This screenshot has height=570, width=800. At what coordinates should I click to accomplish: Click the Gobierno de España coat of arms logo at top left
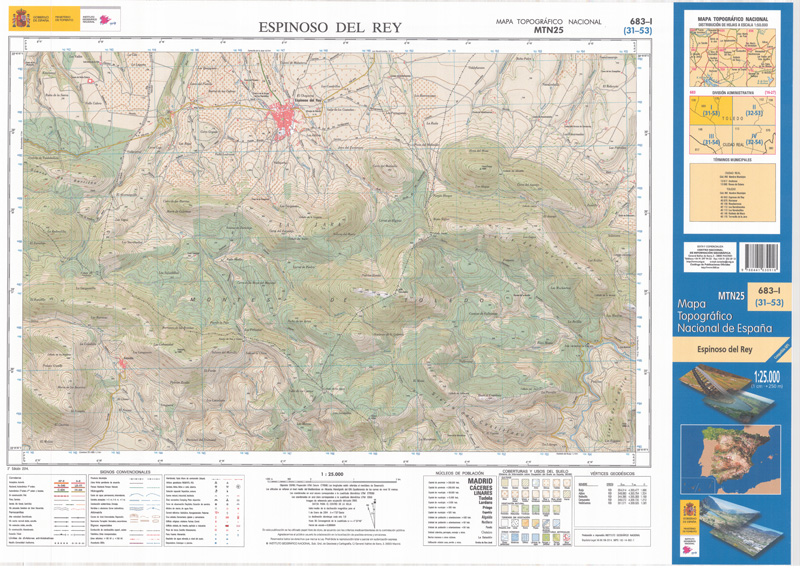click(x=21, y=19)
